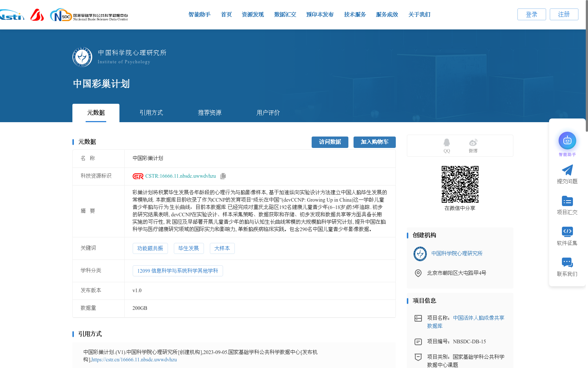Screen dimensions: 588x368
Task: Click the red CSTR logo icon
Action: pyautogui.click(x=138, y=176)
